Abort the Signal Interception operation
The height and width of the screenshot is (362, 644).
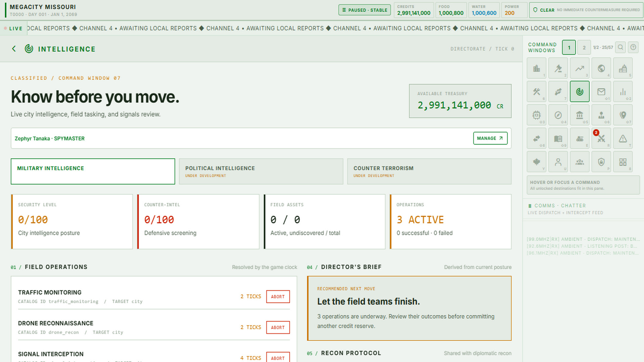tap(278, 357)
